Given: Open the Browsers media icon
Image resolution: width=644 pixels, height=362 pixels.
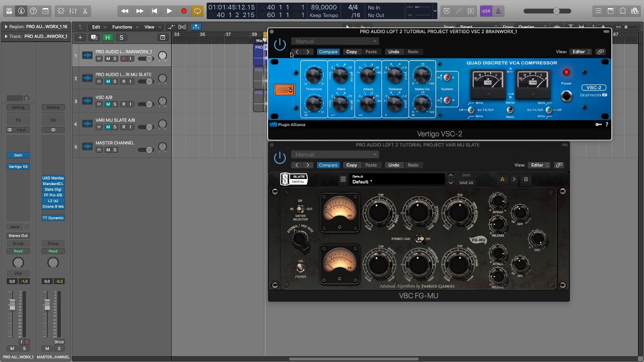Looking at the screenshot, I should [x=635, y=11].
